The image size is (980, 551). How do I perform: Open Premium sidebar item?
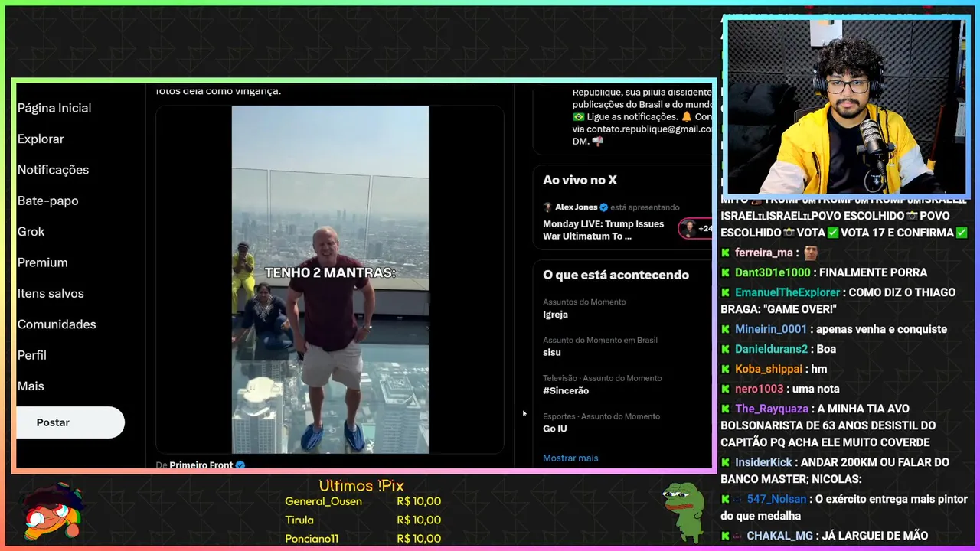coord(42,262)
